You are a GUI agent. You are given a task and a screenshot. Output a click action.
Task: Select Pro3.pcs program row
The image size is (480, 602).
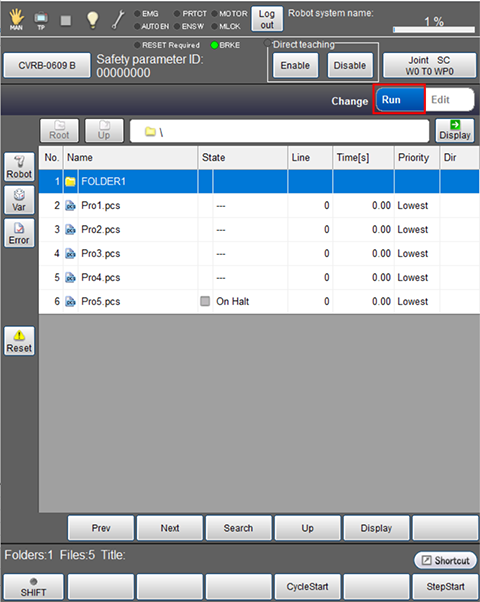259,253
